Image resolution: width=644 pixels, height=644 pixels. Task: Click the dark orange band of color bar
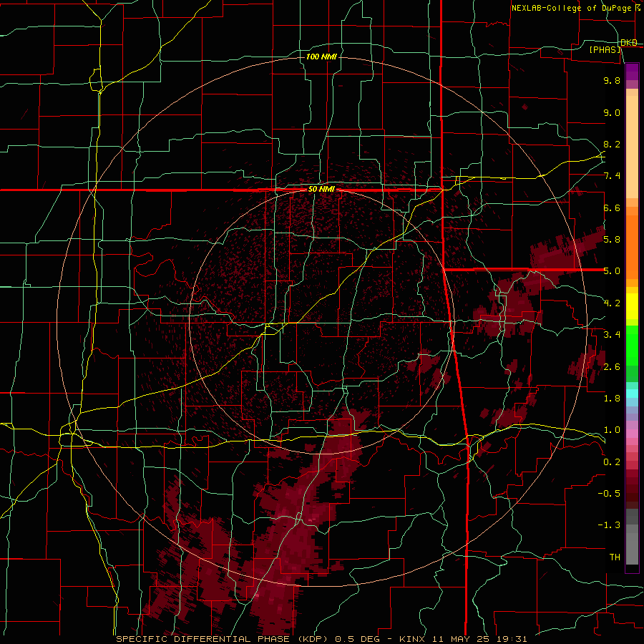click(632, 247)
